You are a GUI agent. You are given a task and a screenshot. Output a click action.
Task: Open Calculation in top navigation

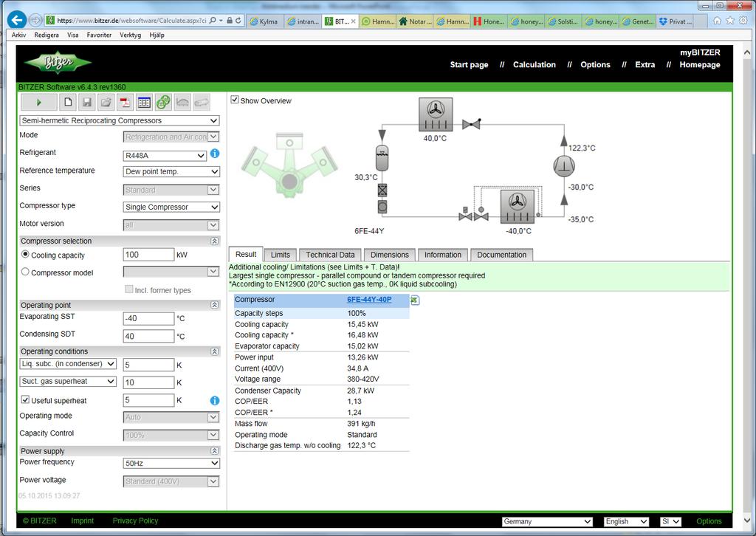pyautogui.click(x=535, y=64)
